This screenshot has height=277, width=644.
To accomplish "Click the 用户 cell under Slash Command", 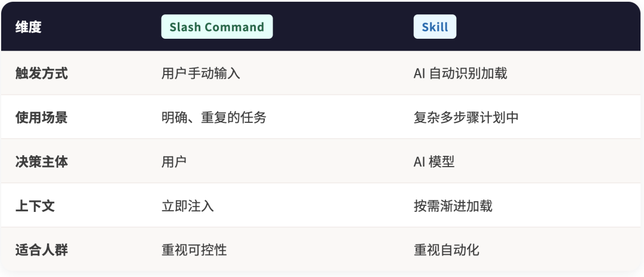I will 174,161.
